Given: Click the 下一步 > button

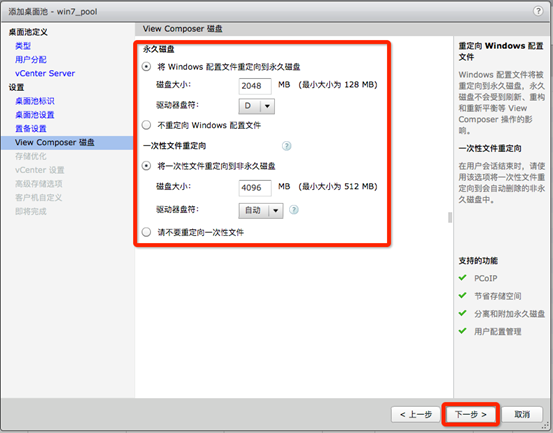Looking at the screenshot, I should pos(470,414).
